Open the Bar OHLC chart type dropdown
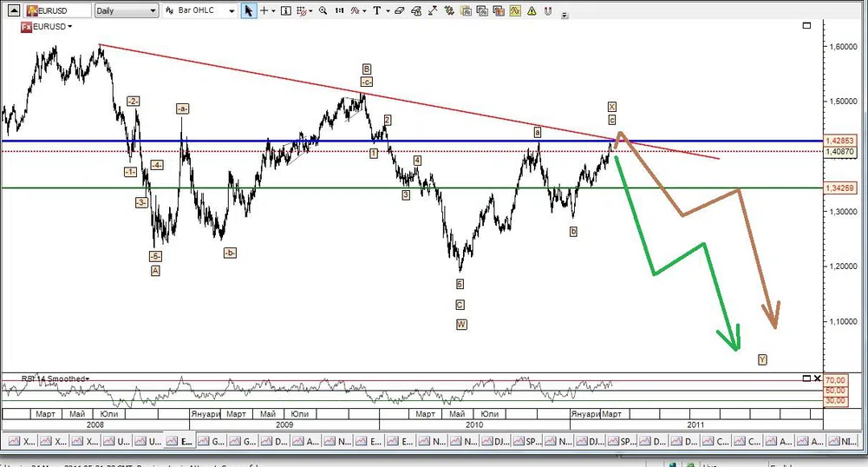The width and height of the screenshot is (868, 467). click(200, 10)
